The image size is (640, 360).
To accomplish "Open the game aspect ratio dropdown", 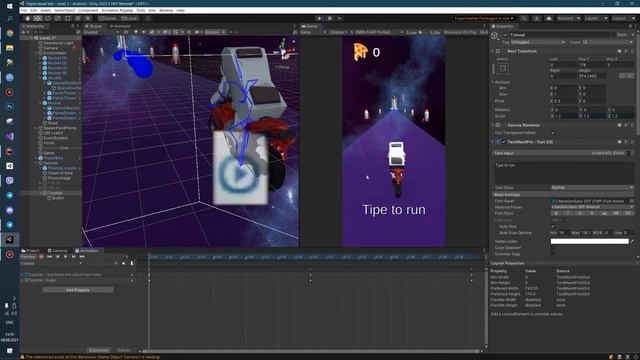I will coord(379,32).
